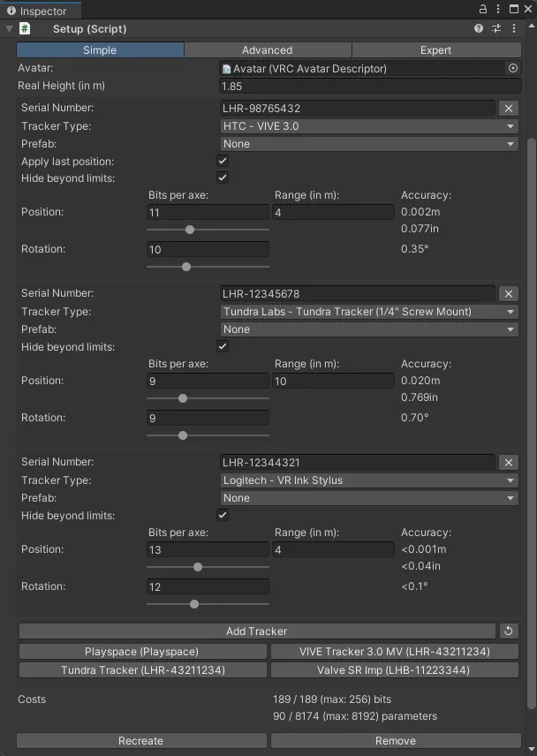Collapse the Setup script component
537x756 pixels.
pos(9,28)
